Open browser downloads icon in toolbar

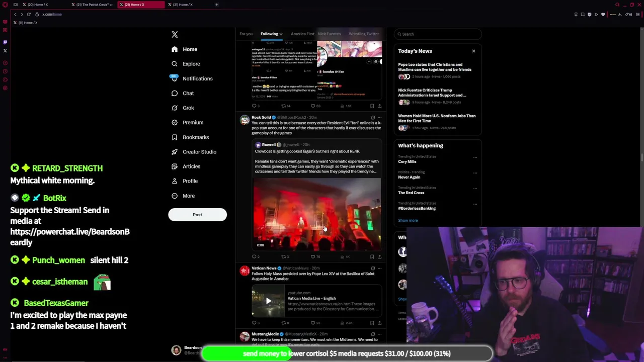click(x=619, y=14)
